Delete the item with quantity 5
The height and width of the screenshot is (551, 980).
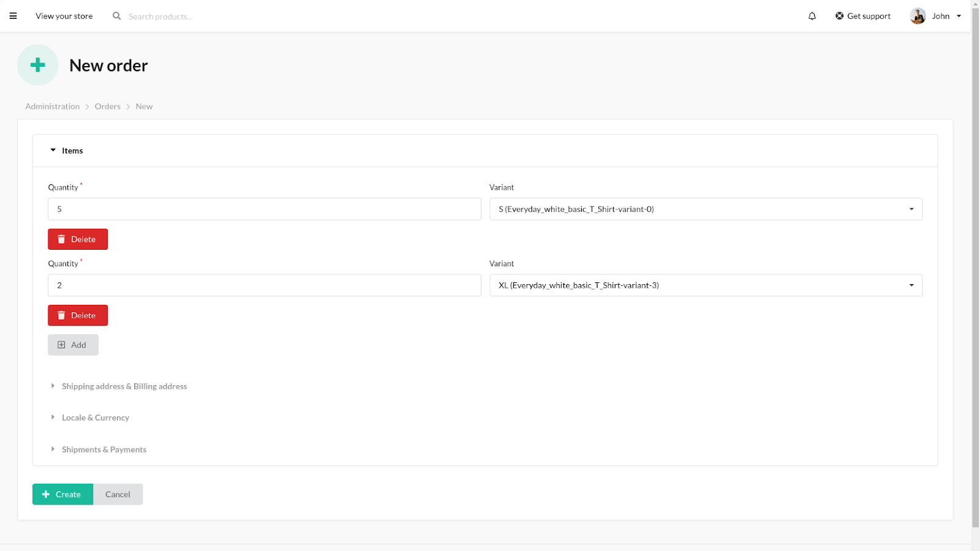coord(78,239)
